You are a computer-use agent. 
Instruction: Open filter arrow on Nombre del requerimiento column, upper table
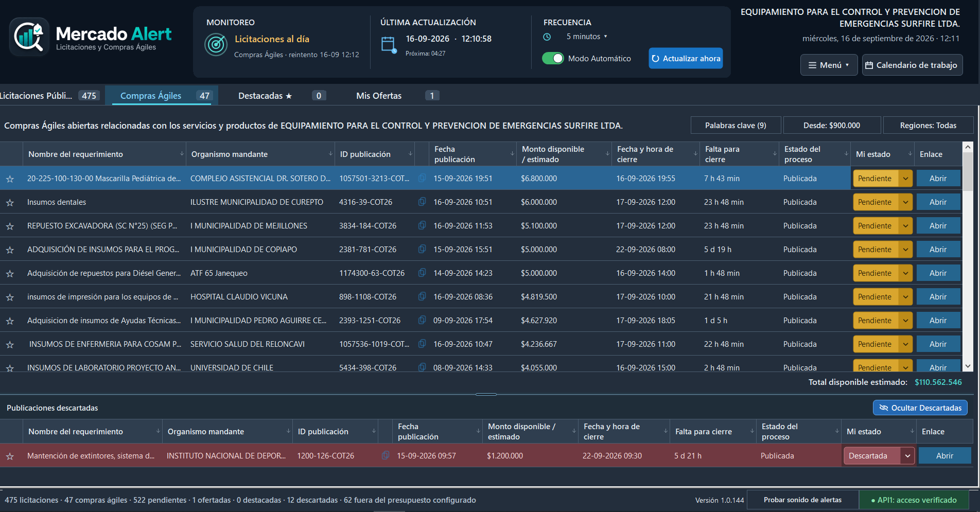point(182,154)
